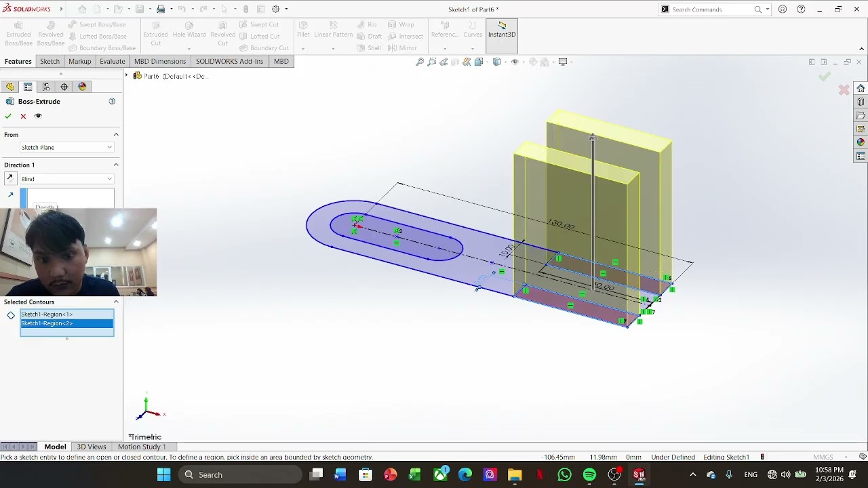Select Sketch1-Region<1> in contours list
868x488 pixels.
[x=66, y=314]
